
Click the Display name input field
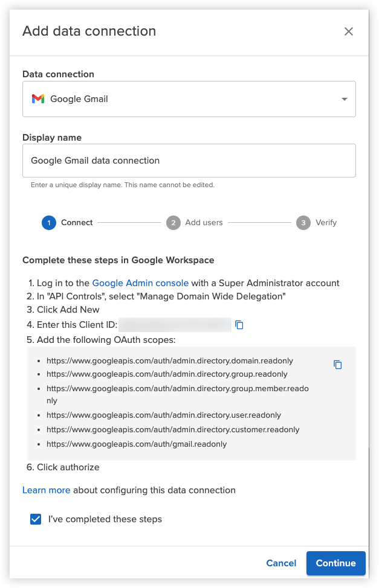click(189, 161)
